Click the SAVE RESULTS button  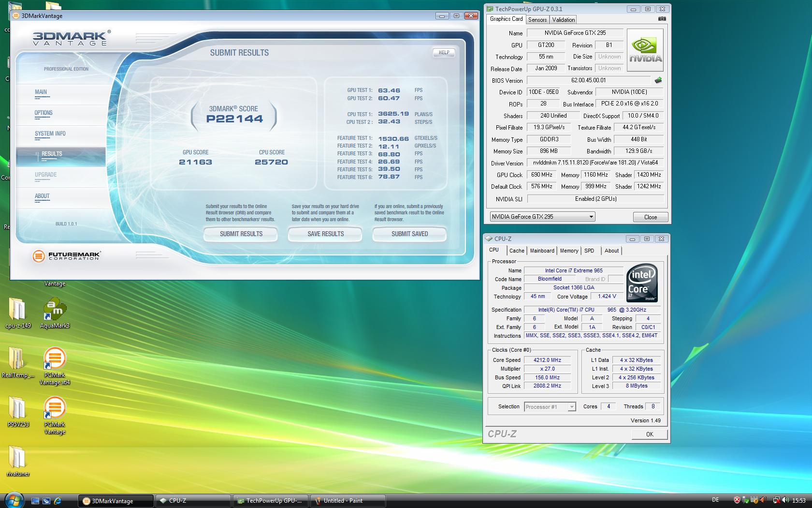pyautogui.click(x=325, y=234)
